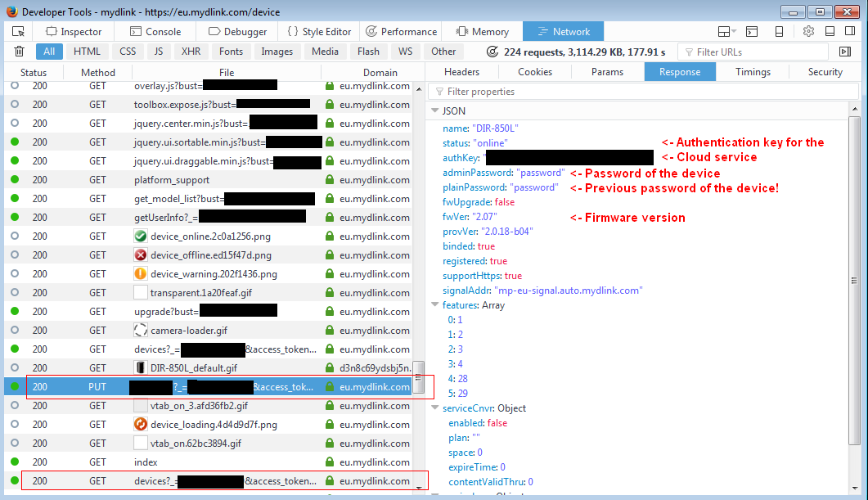Screen dimensions: 868x500
Task: Click the response panel scroll-down arrow
Action: [x=855, y=489]
